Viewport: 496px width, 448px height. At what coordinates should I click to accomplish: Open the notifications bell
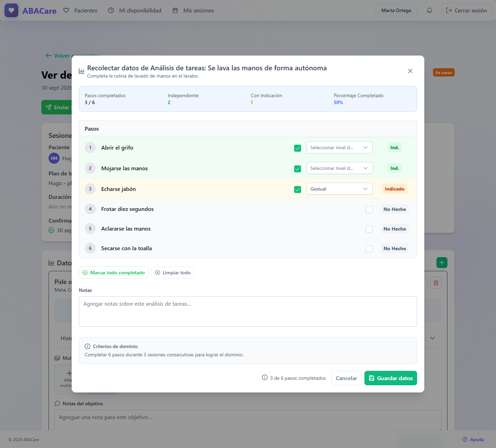[429, 10]
